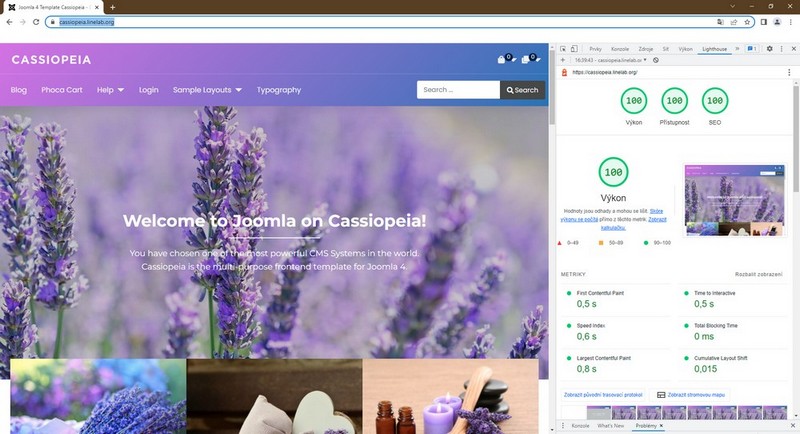The image size is (800, 434).
Task: Switch to the Síť DevTools tab
Action: [666, 49]
